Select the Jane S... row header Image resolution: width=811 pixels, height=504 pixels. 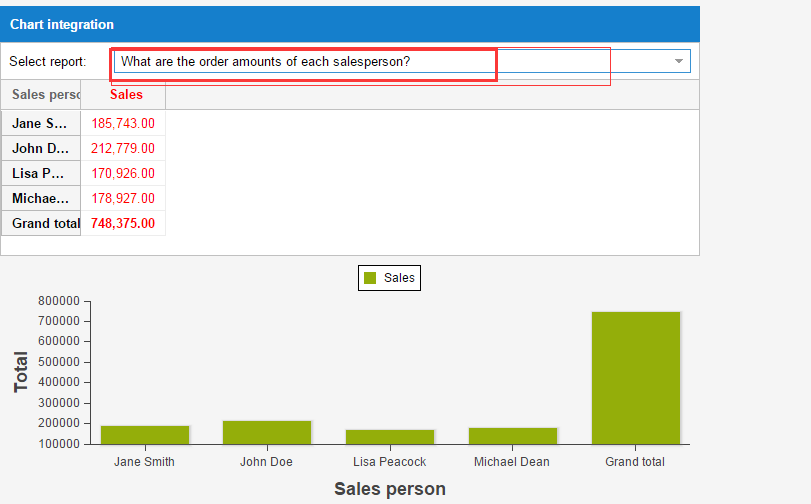(41, 123)
